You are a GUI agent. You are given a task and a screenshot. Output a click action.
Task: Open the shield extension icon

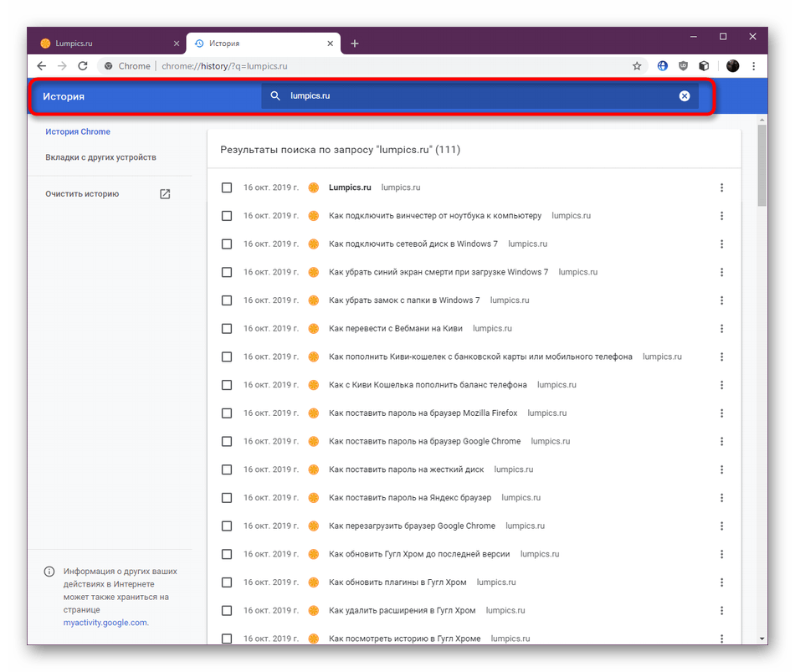684,66
